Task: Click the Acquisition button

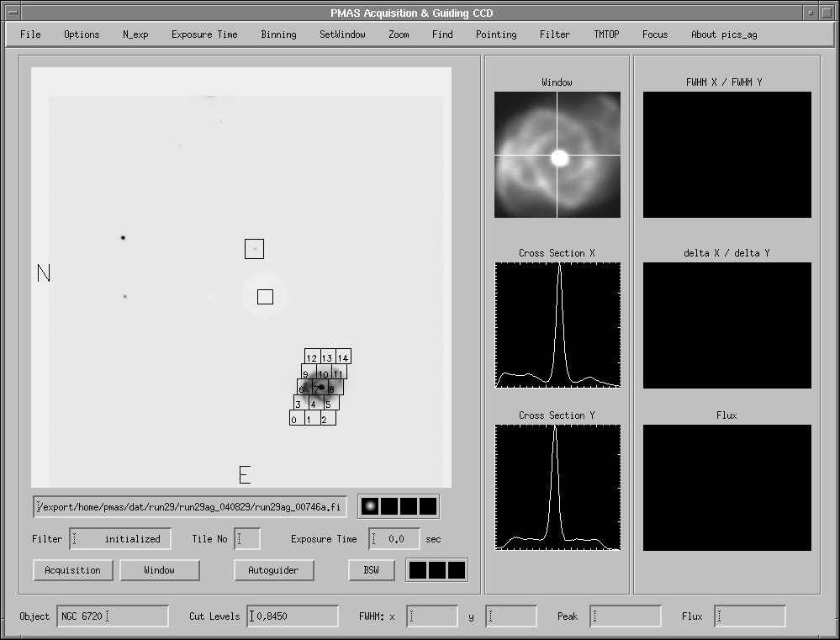Action: (73, 570)
